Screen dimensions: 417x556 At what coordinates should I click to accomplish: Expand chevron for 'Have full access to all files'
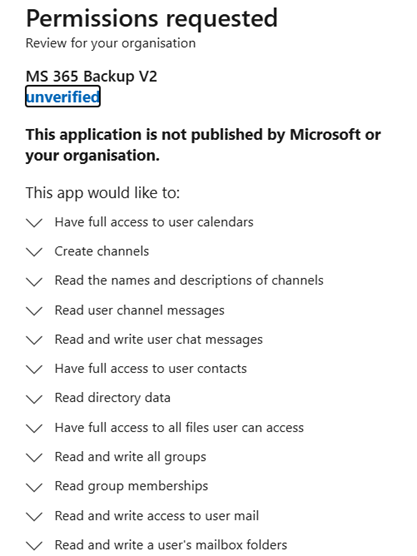coord(34,428)
